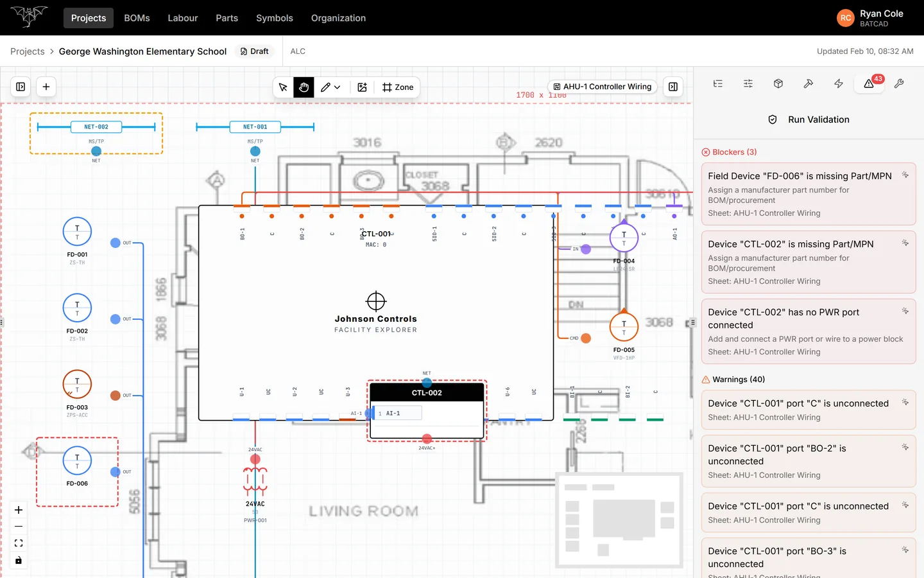This screenshot has height=578, width=924.
Task: Open FD-006 missing Part/MPN blocker card
Action: tap(809, 194)
